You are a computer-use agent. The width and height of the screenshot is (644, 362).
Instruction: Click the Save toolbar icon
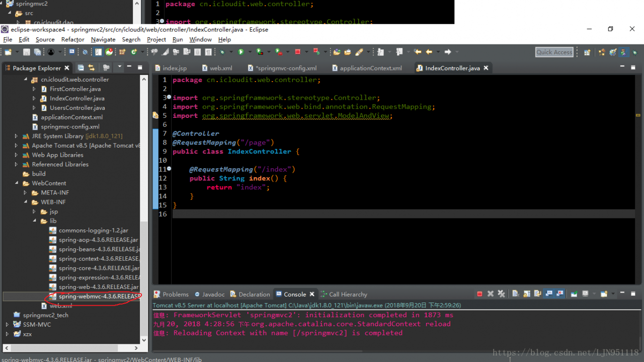[26, 52]
